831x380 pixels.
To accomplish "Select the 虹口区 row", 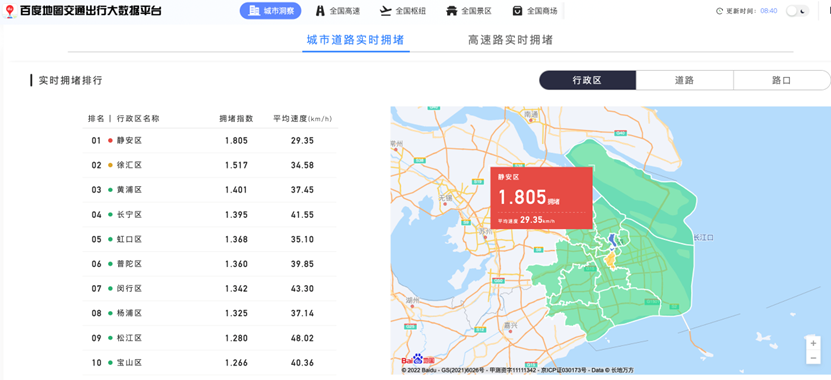I will click(210, 239).
